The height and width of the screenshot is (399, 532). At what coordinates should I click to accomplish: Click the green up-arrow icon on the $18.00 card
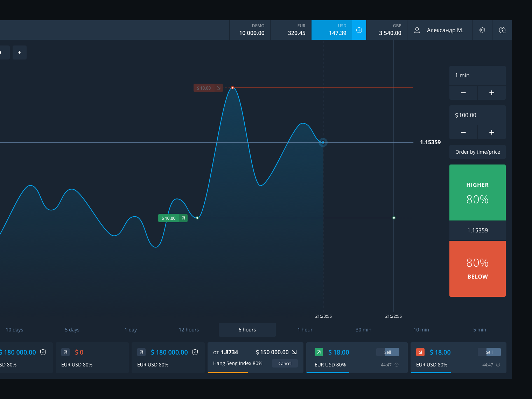[319, 352]
